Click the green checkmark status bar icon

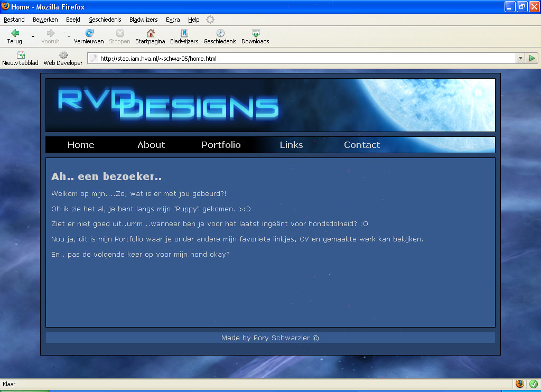[533, 384]
